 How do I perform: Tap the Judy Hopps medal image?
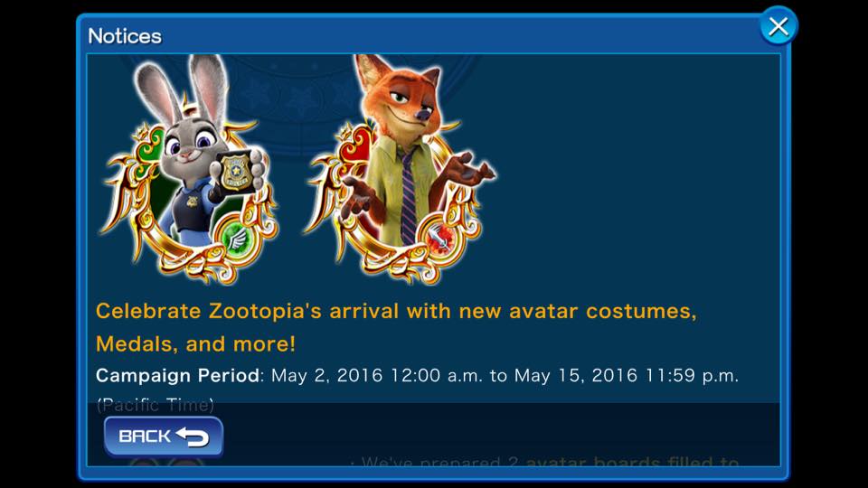[188, 170]
